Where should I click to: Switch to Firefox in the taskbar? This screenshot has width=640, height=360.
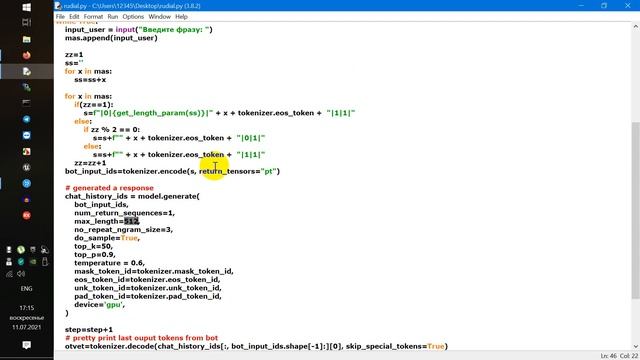[x=27, y=55]
